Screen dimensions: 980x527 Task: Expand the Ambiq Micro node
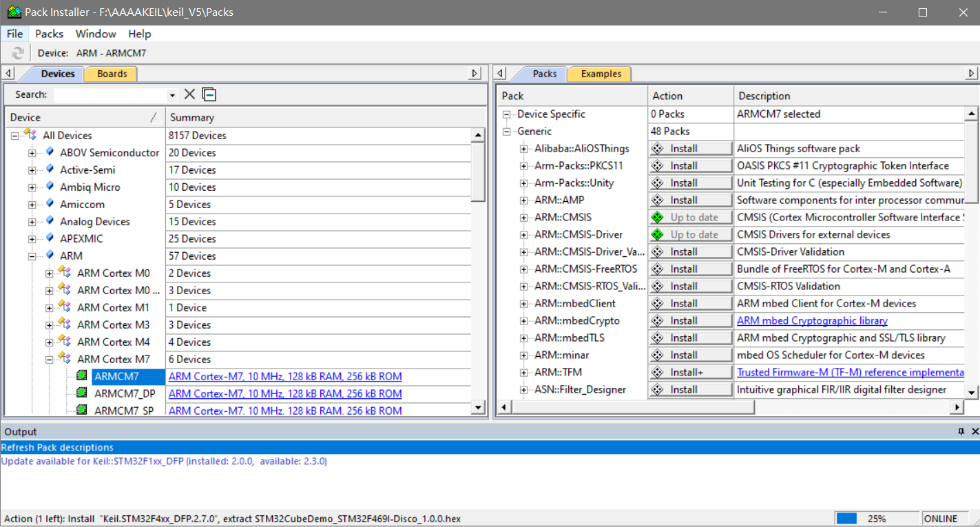tap(32, 187)
